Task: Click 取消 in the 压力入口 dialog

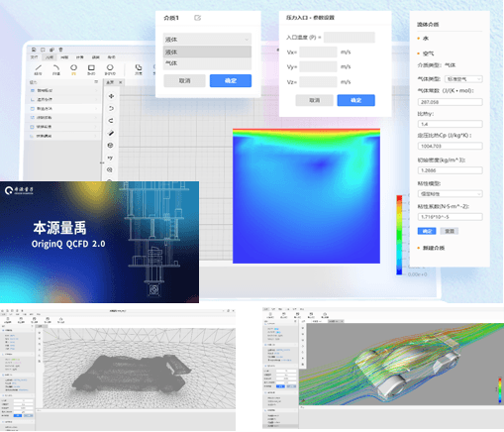Action: (314, 100)
